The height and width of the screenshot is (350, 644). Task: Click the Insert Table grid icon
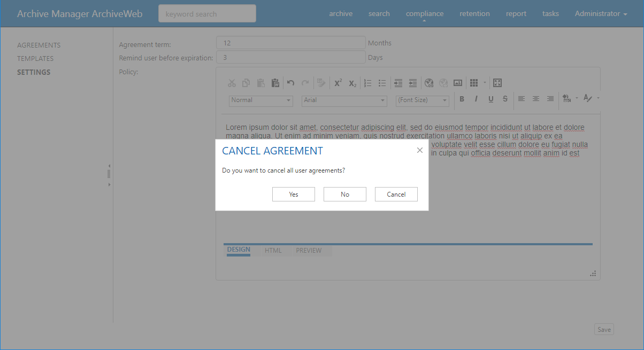point(474,83)
